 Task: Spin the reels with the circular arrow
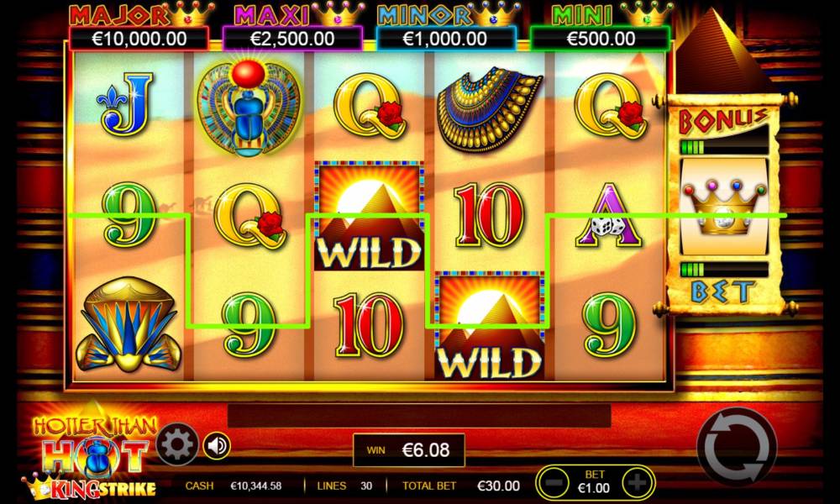click(x=737, y=447)
